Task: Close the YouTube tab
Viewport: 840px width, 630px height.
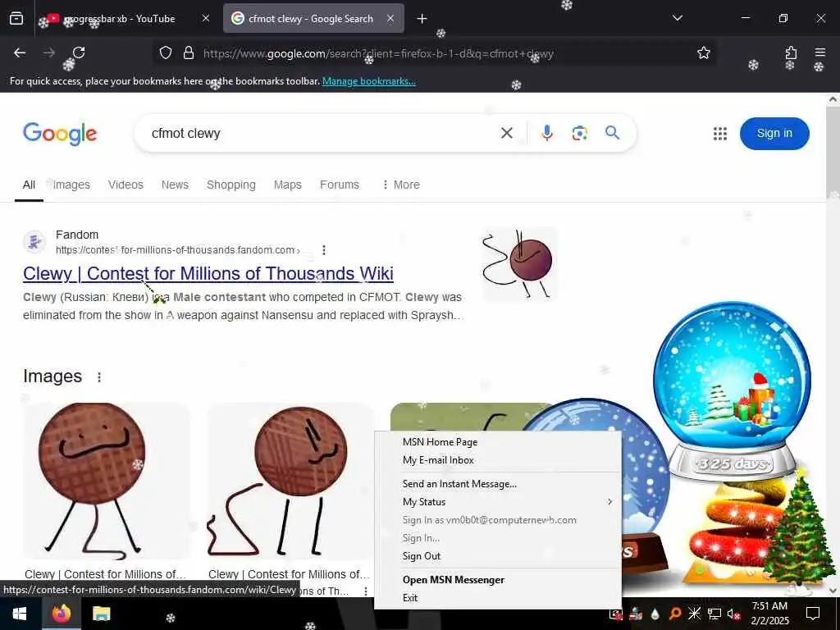Action: click(206, 18)
